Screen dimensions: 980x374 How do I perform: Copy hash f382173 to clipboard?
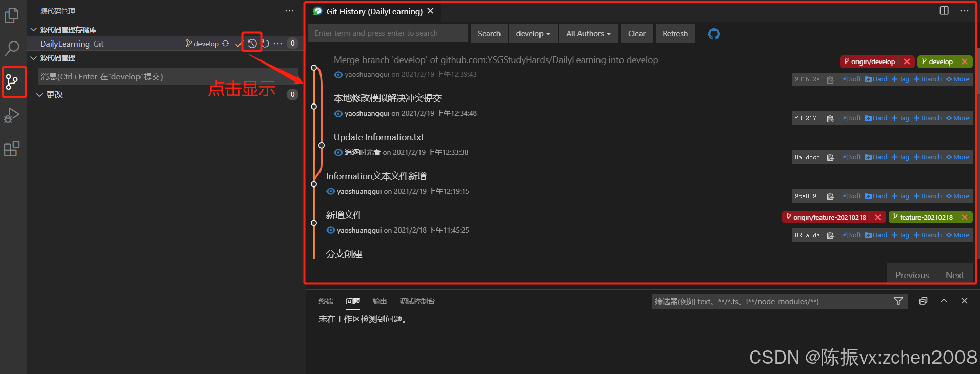830,118
